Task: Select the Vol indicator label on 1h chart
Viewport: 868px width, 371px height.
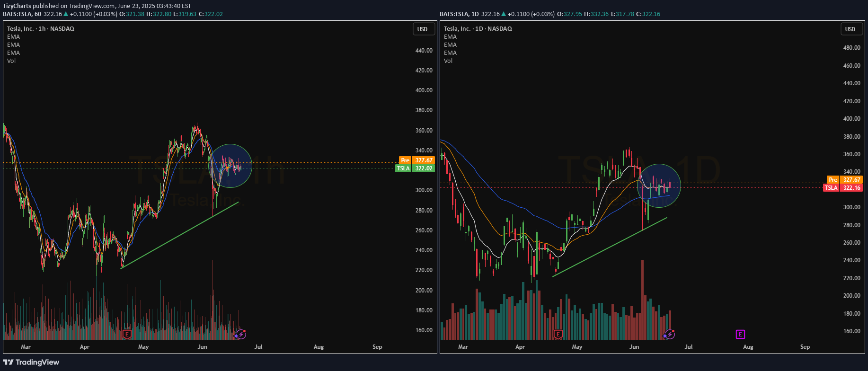Action: (x=11, y=61)
